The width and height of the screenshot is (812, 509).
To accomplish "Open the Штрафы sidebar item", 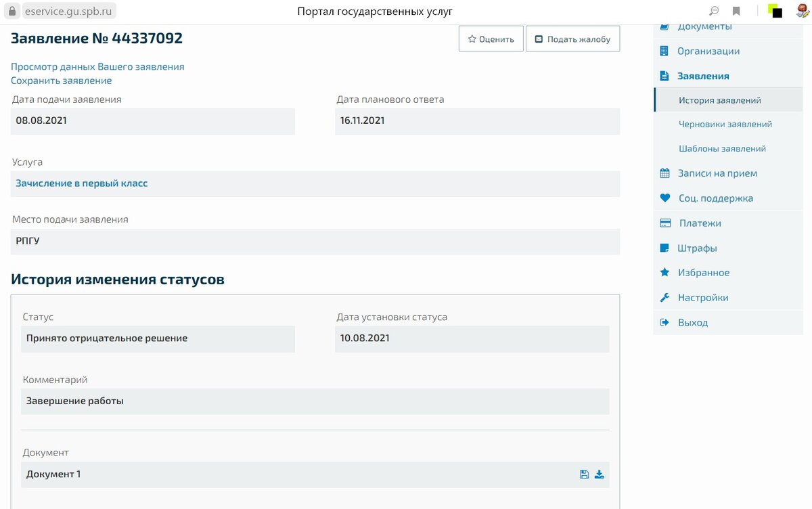I will [697, 248].
